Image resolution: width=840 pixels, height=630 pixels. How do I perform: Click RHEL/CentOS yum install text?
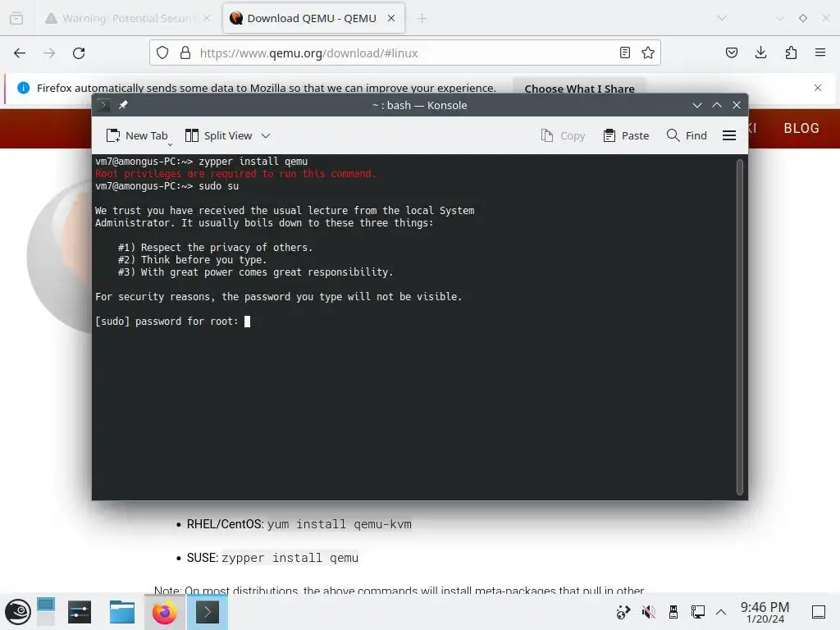(x=299, y=524)
